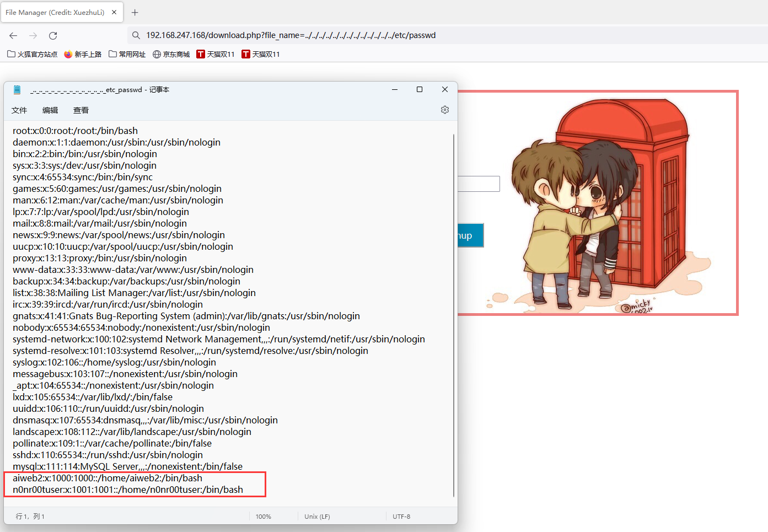This screenshot has width=768, height=532.
Task: Minimize the Notepad window
Action: (395, 89)
